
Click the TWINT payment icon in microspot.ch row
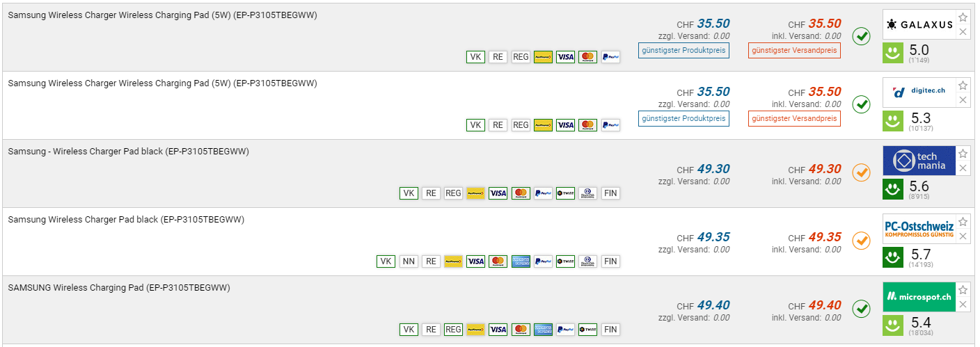pyautogui.click(x=587, y=330)
